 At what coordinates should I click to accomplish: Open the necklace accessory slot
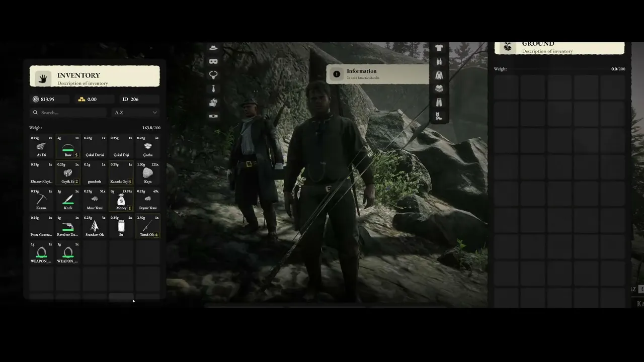point(213,75)
